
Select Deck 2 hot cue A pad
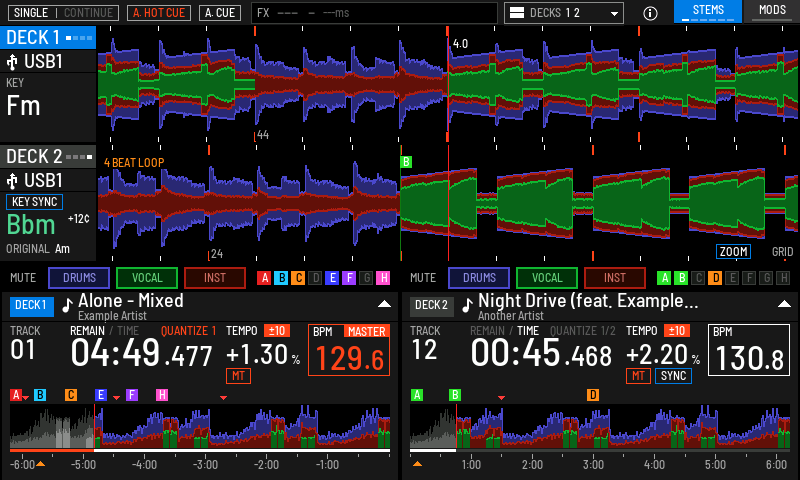(664, 278)
